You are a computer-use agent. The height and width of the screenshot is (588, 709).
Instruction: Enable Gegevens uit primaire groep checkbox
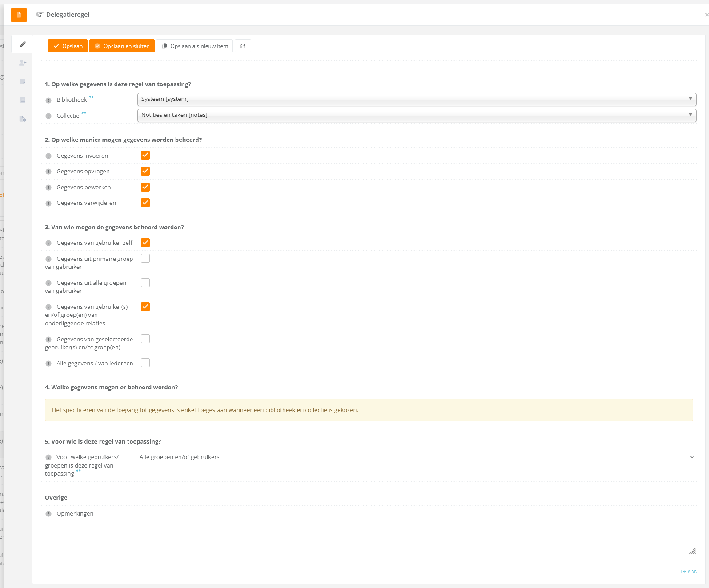click(x=145, y=258)
